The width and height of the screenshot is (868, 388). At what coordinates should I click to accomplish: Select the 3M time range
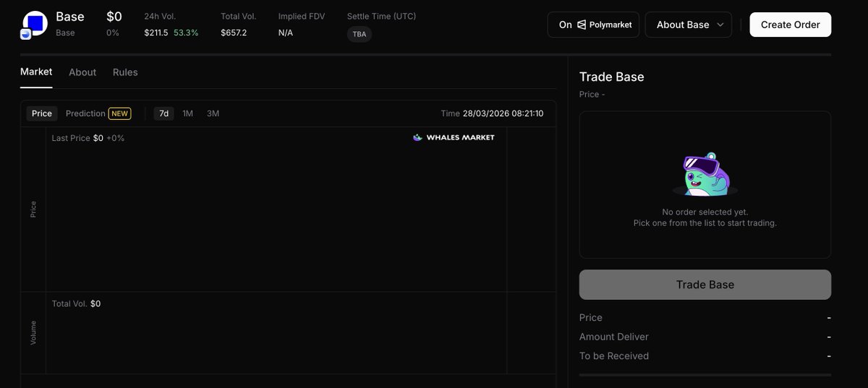213,113
